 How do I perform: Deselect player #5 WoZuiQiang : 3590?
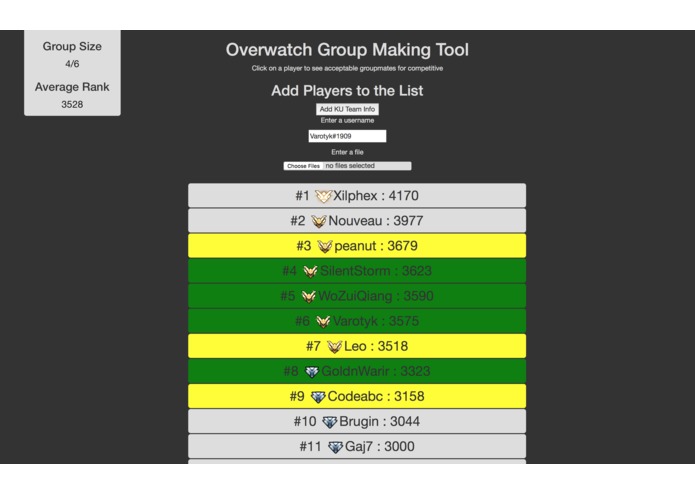click(x=357, y=296)
